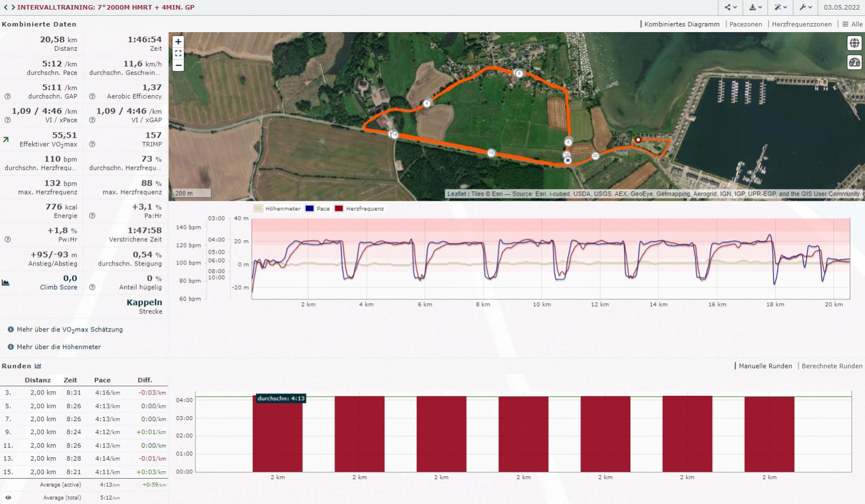Open the download/export dropdown

(x=756, y=7)
